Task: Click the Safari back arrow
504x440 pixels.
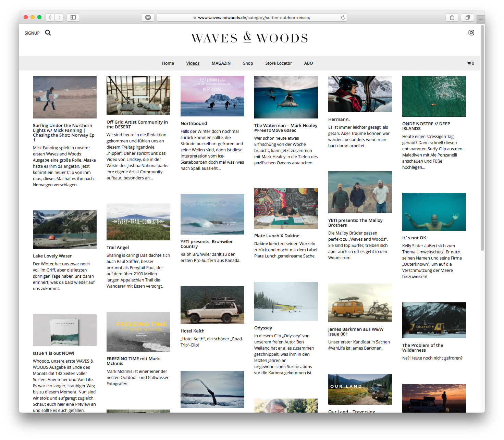Action: pos(50,17)
